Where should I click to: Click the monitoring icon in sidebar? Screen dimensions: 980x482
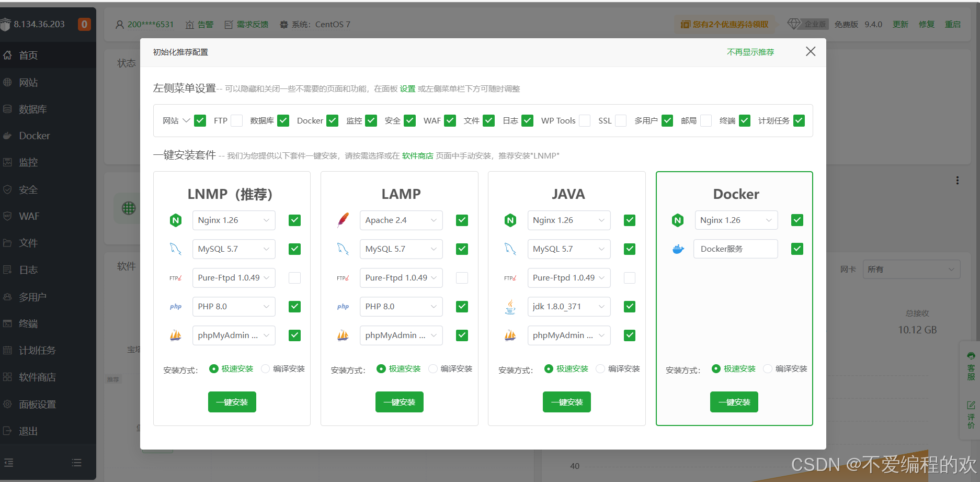click(7, 162)
